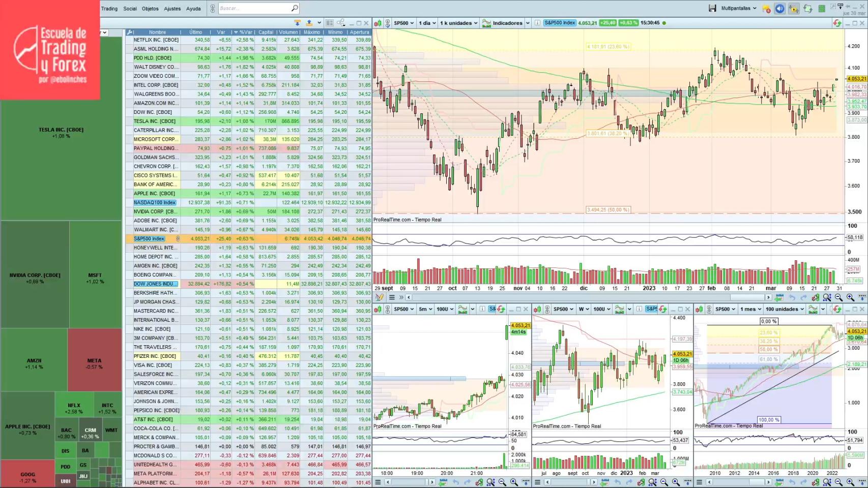
Task: Click the red-green sync icon in main chart header
Action: pos(837,23)
